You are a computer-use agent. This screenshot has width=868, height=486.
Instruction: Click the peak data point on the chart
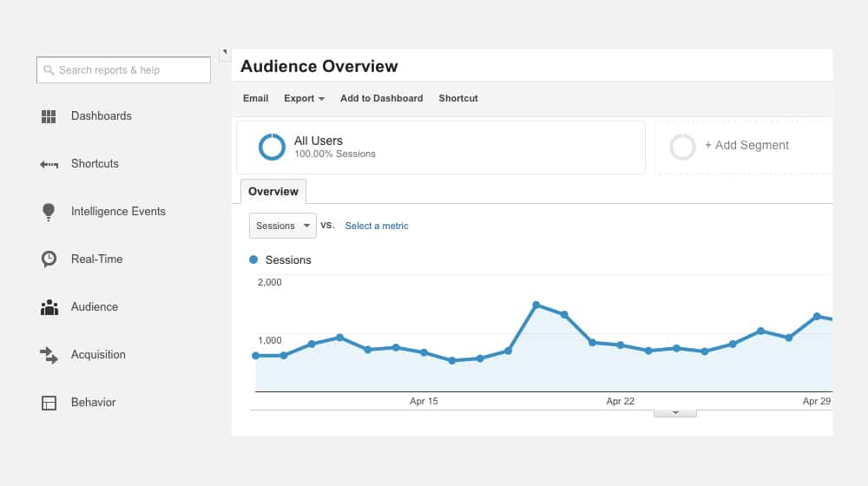coord(536,305)
